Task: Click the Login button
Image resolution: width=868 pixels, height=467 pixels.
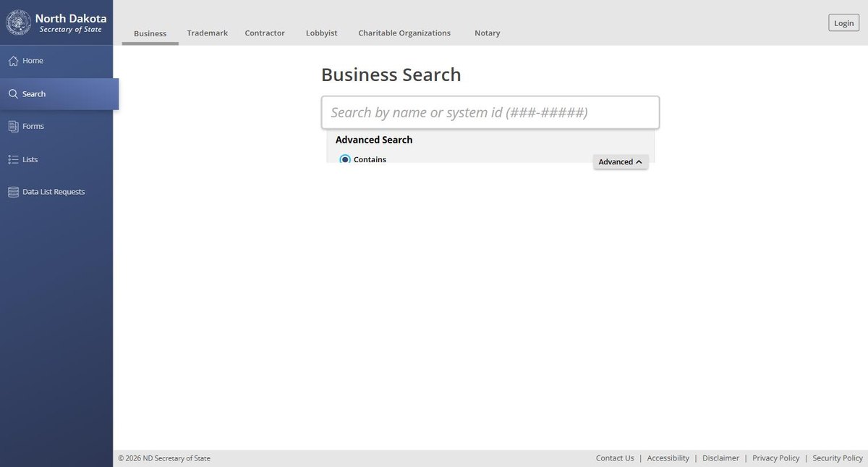Action: (x=844, y=23)
